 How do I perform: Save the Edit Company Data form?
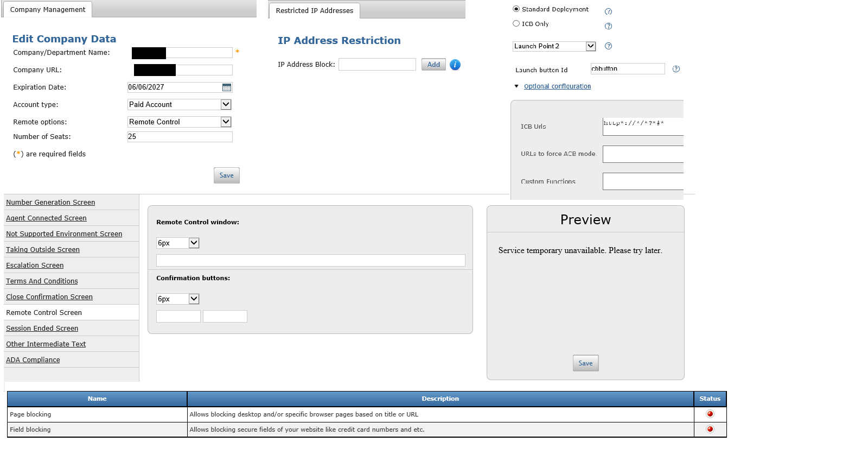pyautogui.click(x=226, y=175)
